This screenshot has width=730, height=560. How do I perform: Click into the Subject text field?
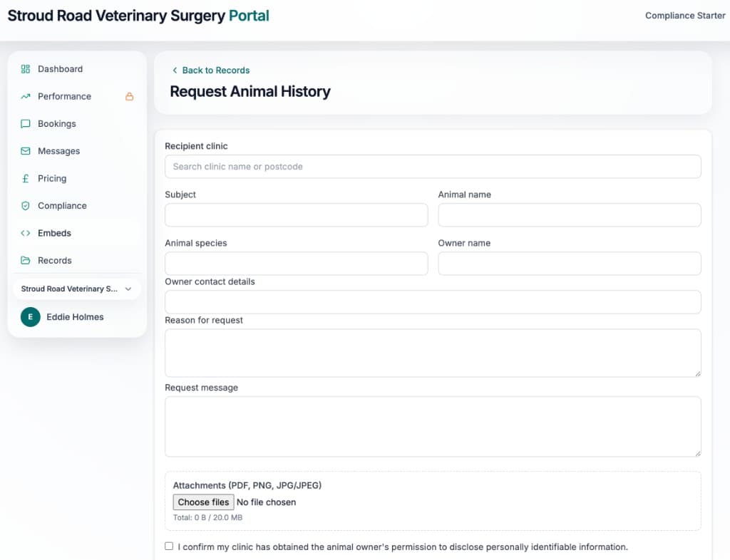coord(296,215)
